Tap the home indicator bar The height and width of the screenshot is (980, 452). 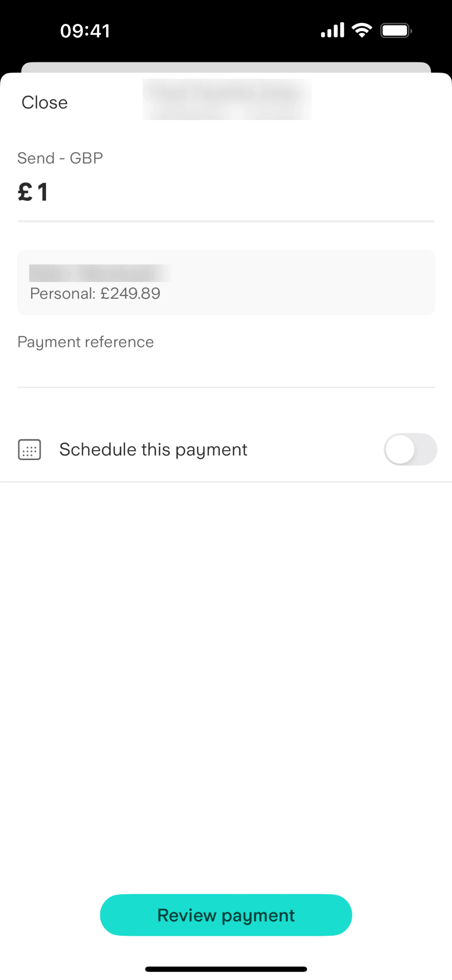point(226,969)
